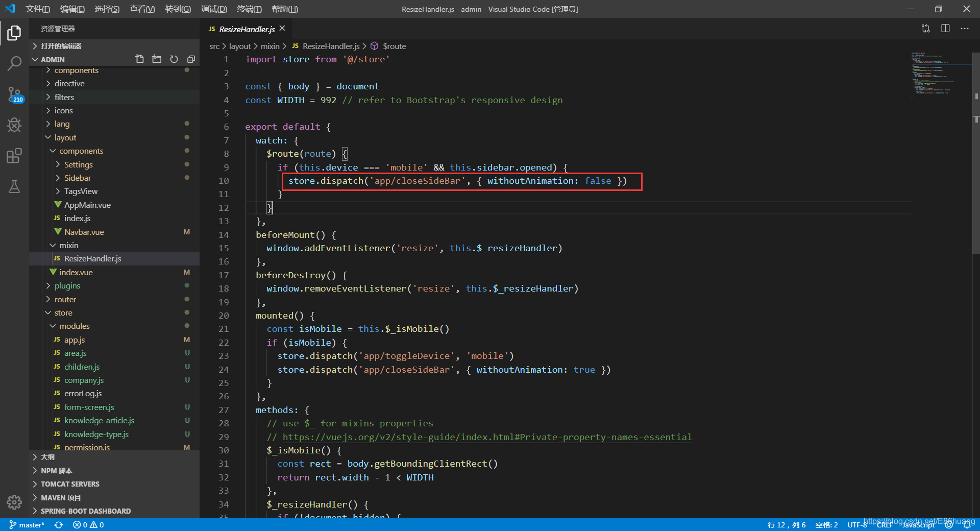
Task: Expand the router folder
Action: tap(65, 299)
